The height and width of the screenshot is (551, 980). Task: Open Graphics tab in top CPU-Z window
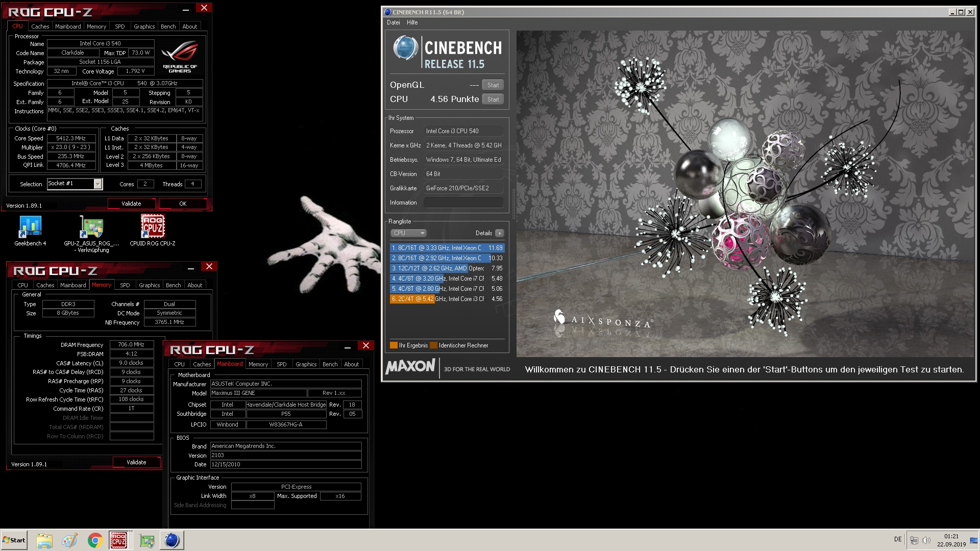coord(144,27)
